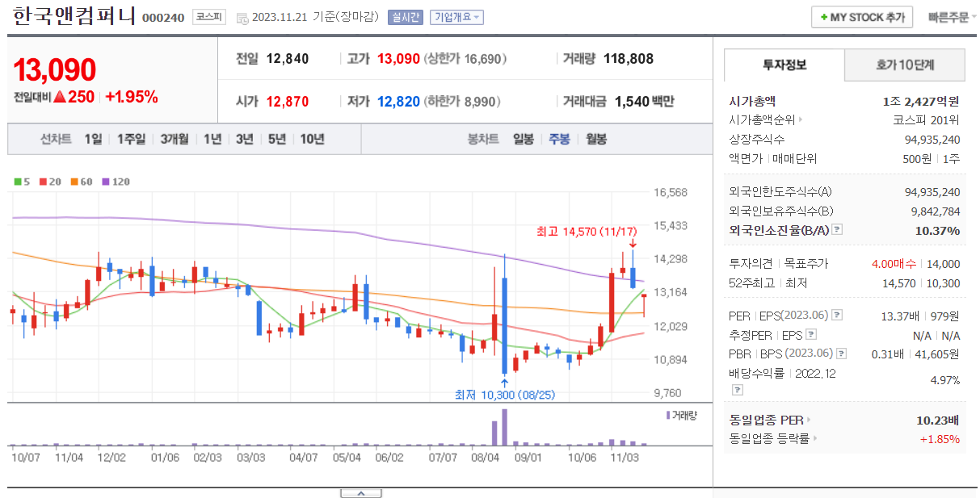The width and height of the screenshot is (980, 498).
Task: Click the arrow icon next to 동일업종 등락률
Action: click(814, 439)
